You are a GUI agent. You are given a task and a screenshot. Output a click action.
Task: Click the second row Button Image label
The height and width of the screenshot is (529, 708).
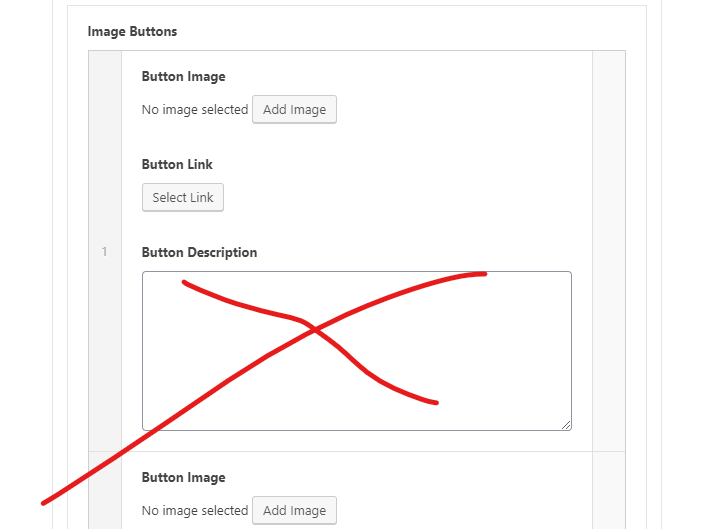tap(183, 477)
